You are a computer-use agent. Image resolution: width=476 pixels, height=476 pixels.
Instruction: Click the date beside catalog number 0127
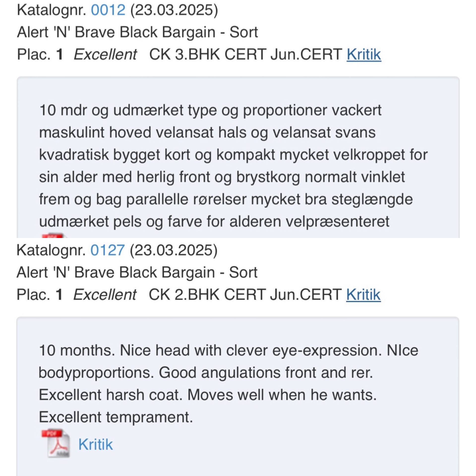pyautogui.click(x=174, y=250)
